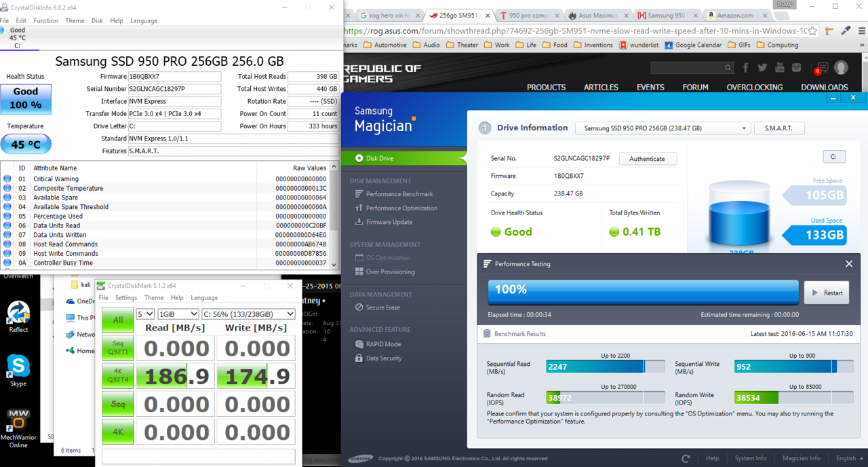Click color picker eyedropper extension icon
Screen dimensions: 868x467
[846, 31]
